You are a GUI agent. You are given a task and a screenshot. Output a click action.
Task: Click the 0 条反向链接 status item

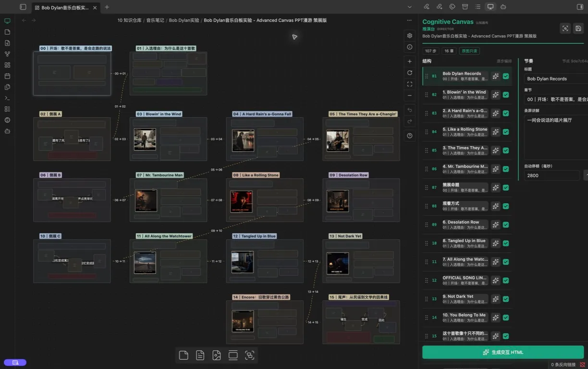[563, 365]
